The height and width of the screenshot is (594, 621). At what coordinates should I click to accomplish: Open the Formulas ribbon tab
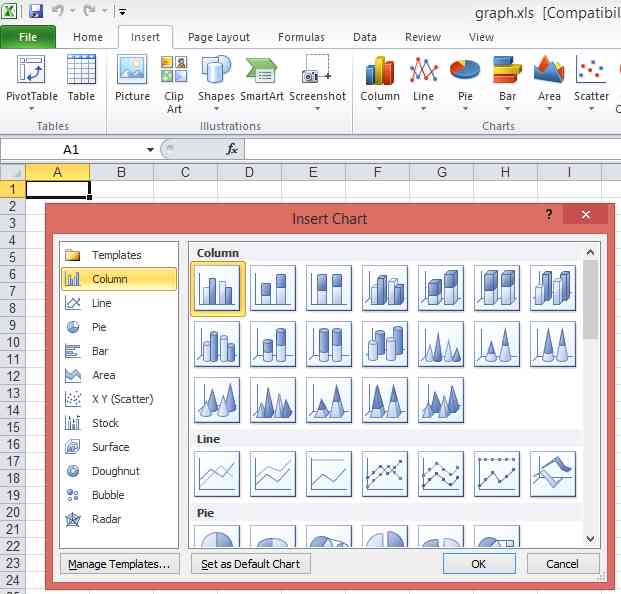(x=301, y=37)
